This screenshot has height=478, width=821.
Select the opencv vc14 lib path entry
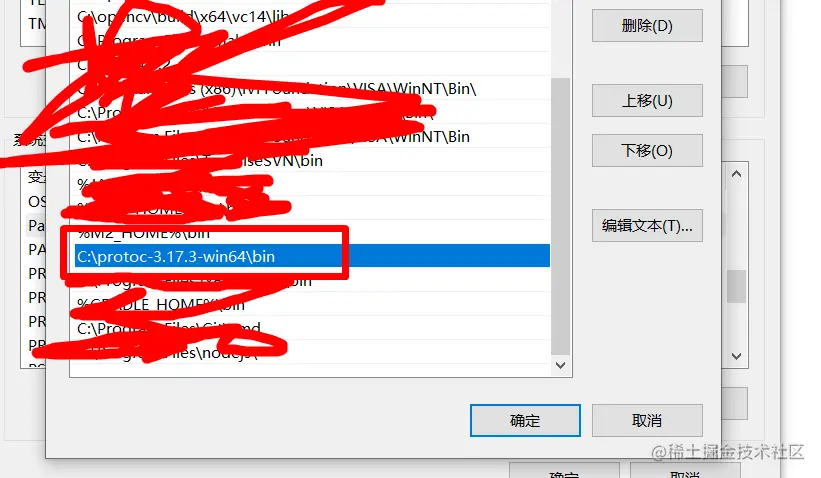click(312, 17)
